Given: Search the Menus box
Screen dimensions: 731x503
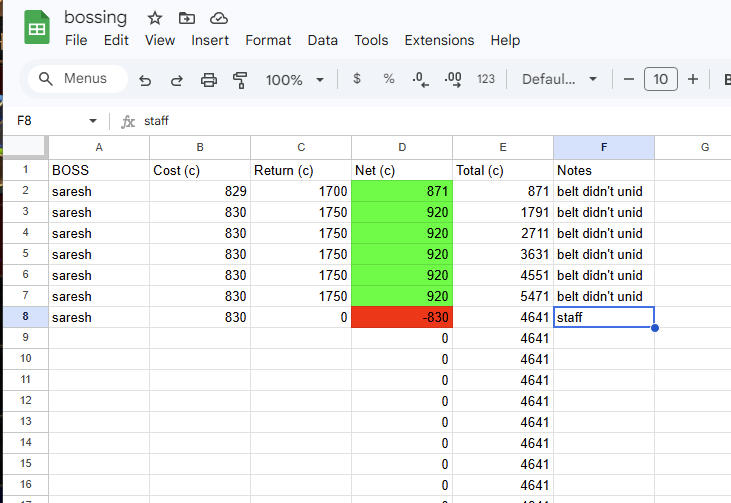Looking at the screenshot, I should pos(78,79).
